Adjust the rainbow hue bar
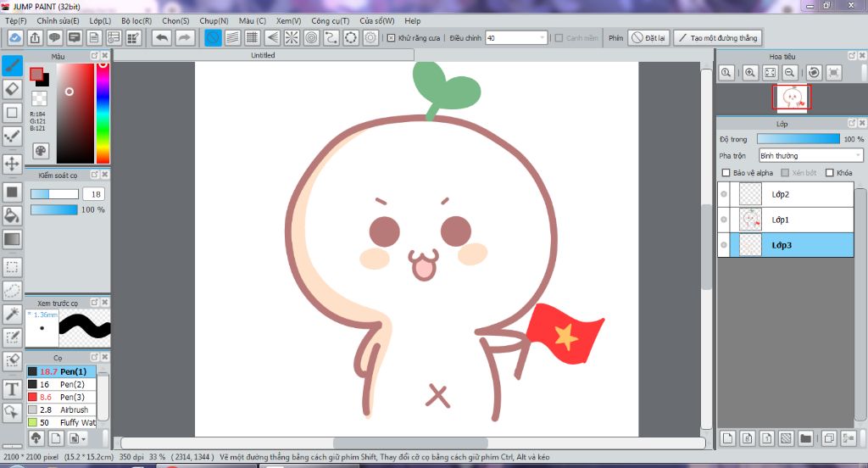The image size is (868, 468). point(103,113)
